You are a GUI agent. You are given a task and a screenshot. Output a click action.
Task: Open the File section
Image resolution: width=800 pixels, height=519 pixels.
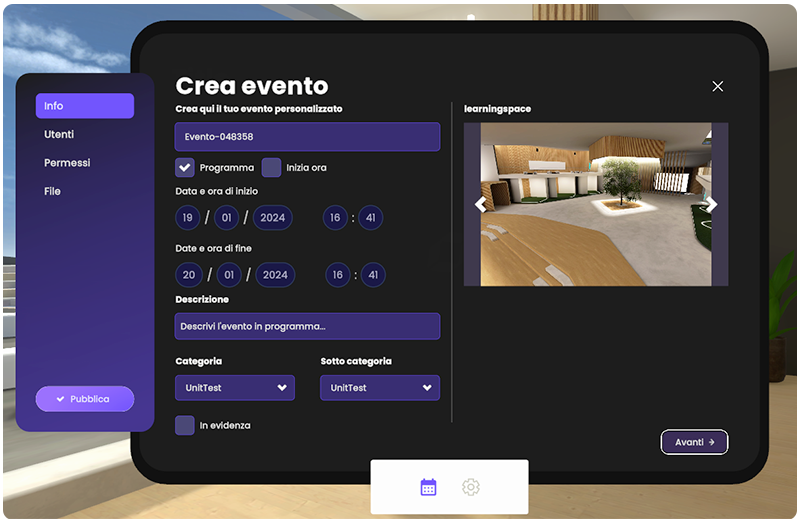click(x=53, y=191)
